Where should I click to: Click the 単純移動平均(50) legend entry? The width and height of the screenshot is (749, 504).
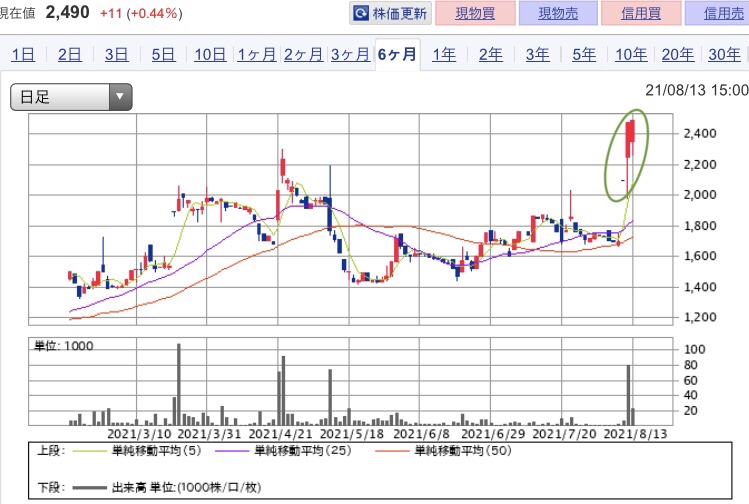pos(463,450)
